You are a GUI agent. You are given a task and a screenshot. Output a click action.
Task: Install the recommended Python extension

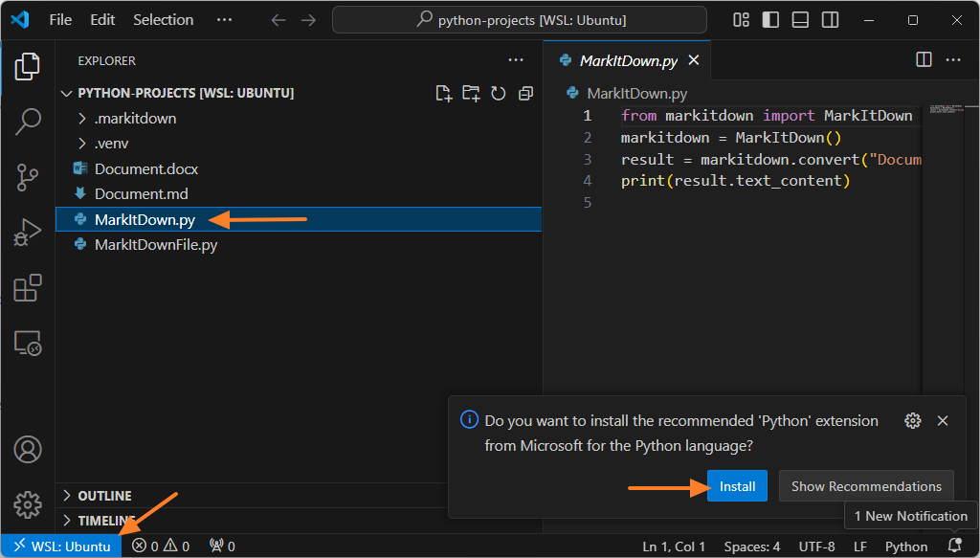737,486
